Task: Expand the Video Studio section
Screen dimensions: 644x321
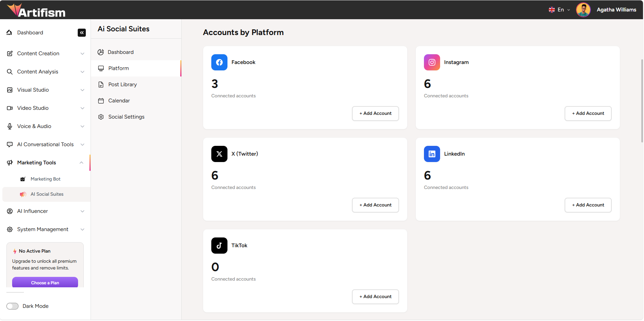Action: [45, 108]
